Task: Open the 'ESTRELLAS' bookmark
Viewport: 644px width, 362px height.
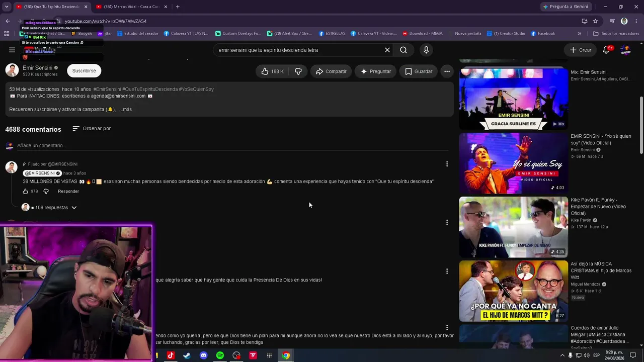Action: click(x=332, y=34)
